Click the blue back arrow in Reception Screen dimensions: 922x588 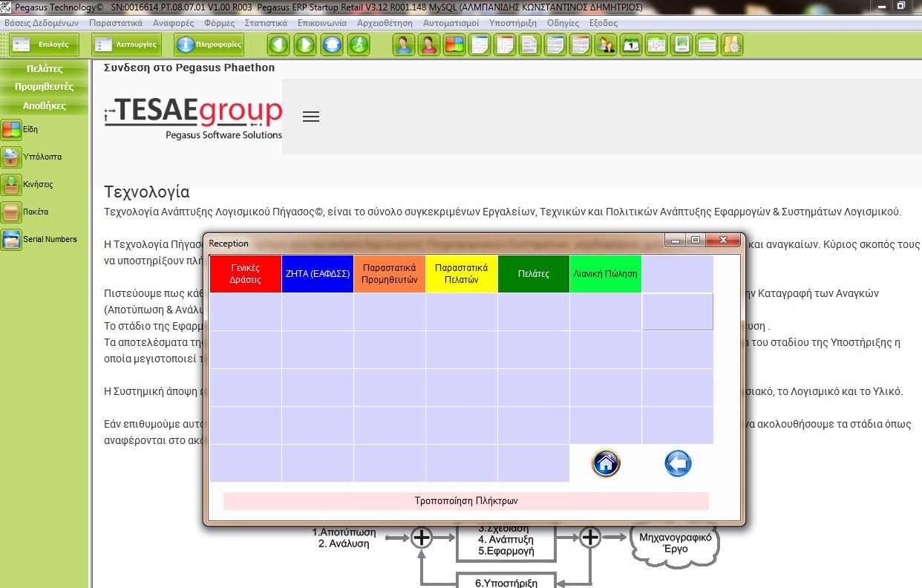tap(678, 463)
